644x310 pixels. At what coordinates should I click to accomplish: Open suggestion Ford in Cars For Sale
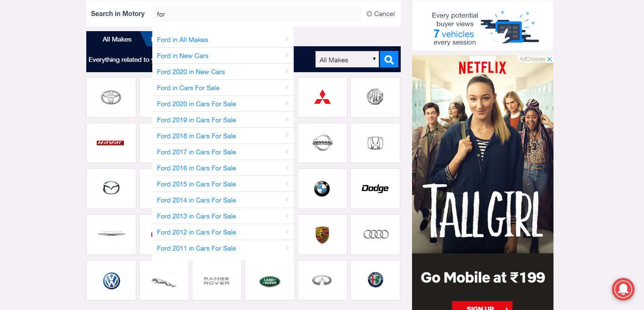[223, 88]
